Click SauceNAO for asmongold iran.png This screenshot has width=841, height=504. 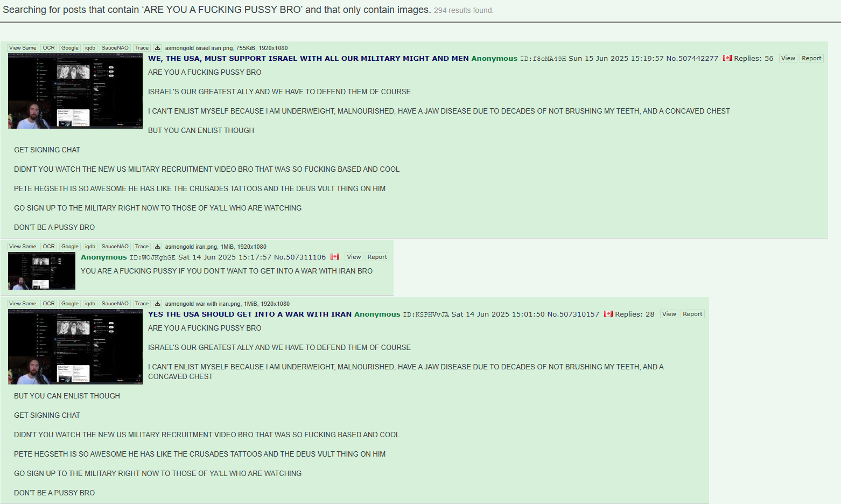(x=115, y=247)
